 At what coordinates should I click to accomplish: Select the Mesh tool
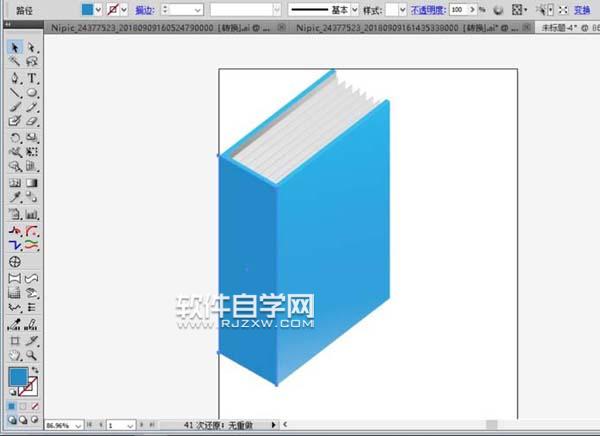click(x=15, y=183)
